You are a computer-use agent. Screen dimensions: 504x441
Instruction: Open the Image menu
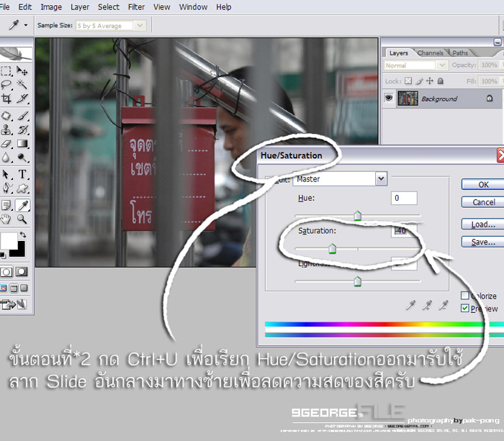click(x=51, y=6)
